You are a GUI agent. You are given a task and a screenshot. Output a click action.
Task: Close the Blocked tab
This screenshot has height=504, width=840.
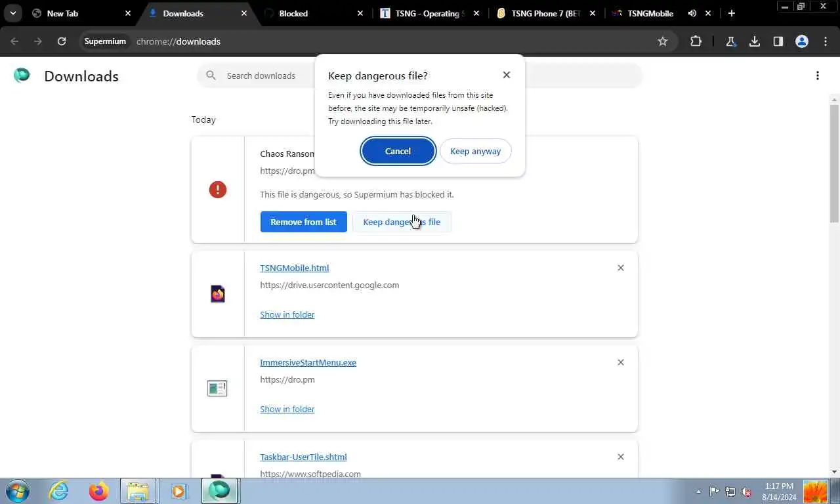click(360, 13)
